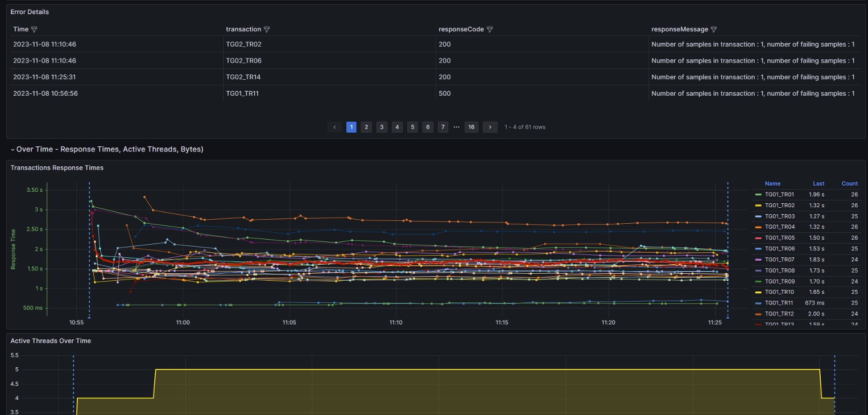Viewport: 868px width, 415px height.
Task: Toggle TG01_TR11 series in legend
Action: coord(779,303)
